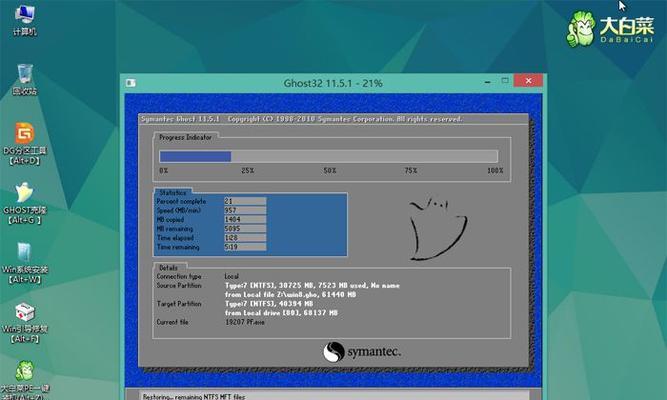Click the Symantec Ghost 11.5.1 copyright header
Viewport: 667px width, 400px height.
[x=302, y=119]
